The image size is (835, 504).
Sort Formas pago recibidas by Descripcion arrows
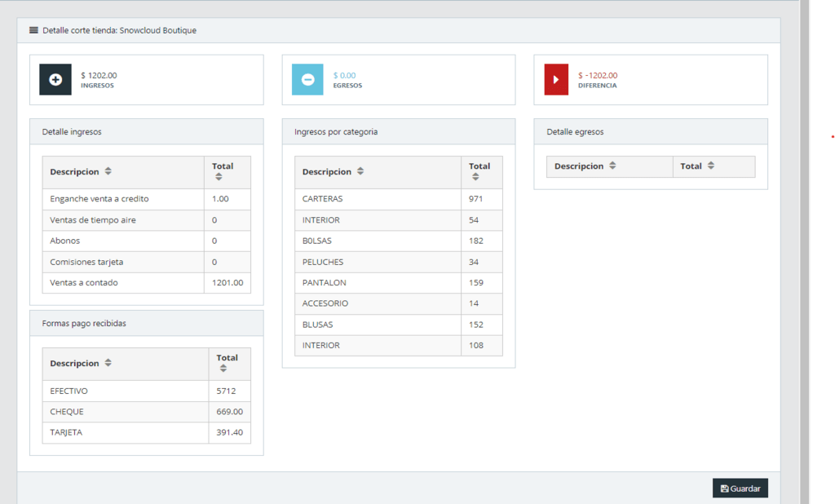coord(108,364)
